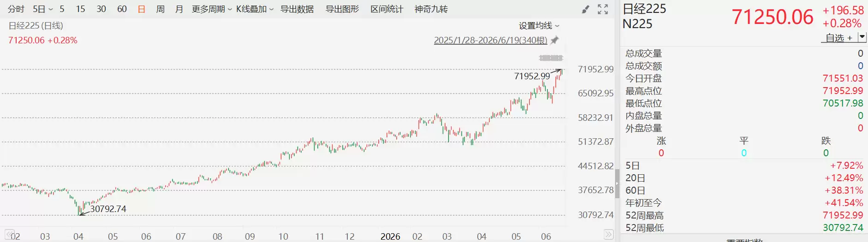Switch to 月 monthly K-line
Screen dimensions: 868x242
(x=179, y=9)
